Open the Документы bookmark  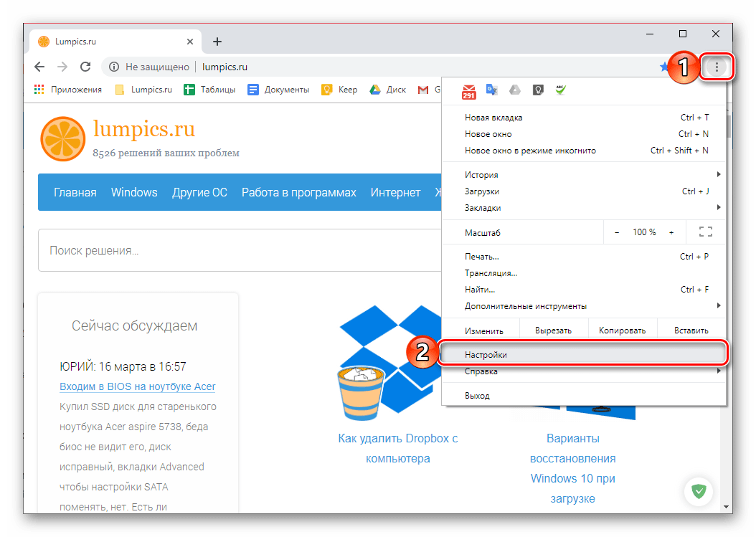pos(278,90)
